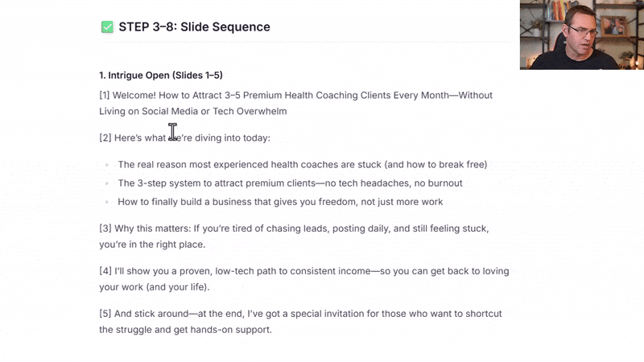Click the [3] slide marker
644x362 pixels.
(105, 228)
